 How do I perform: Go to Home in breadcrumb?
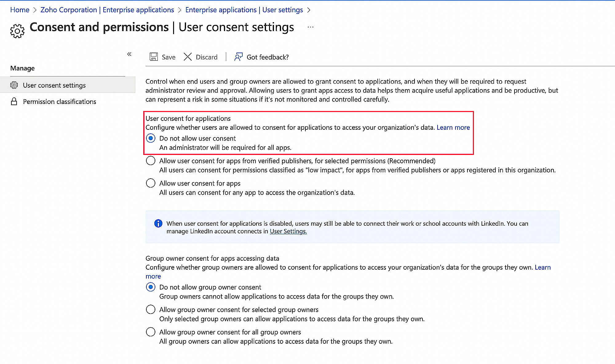20,10
